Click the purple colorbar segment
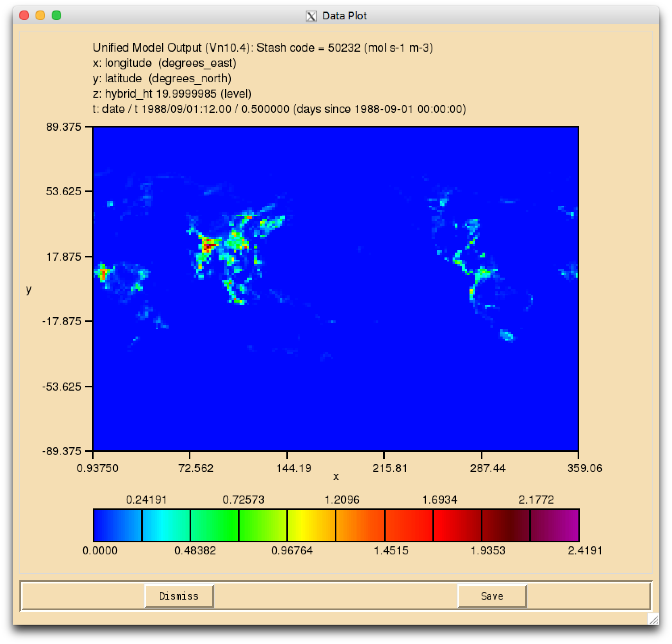Screen dimensions: 672x644 (x=555, y=525)
